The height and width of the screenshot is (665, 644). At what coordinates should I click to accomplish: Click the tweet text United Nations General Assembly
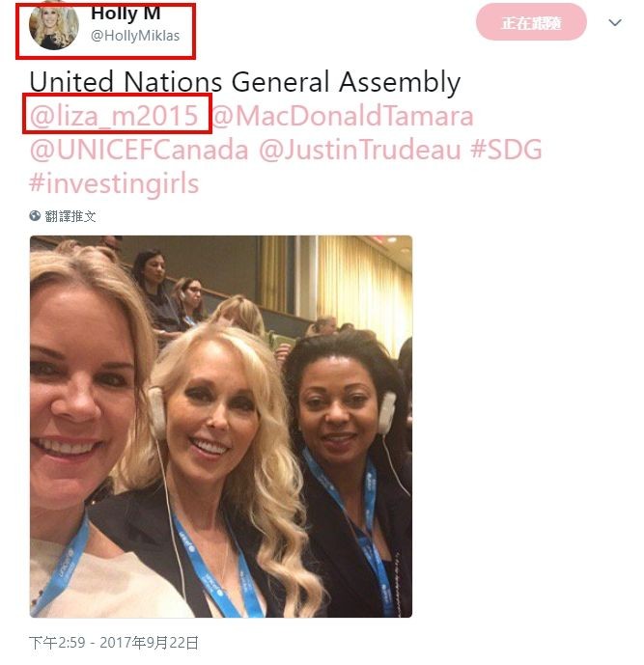[245, 82]
